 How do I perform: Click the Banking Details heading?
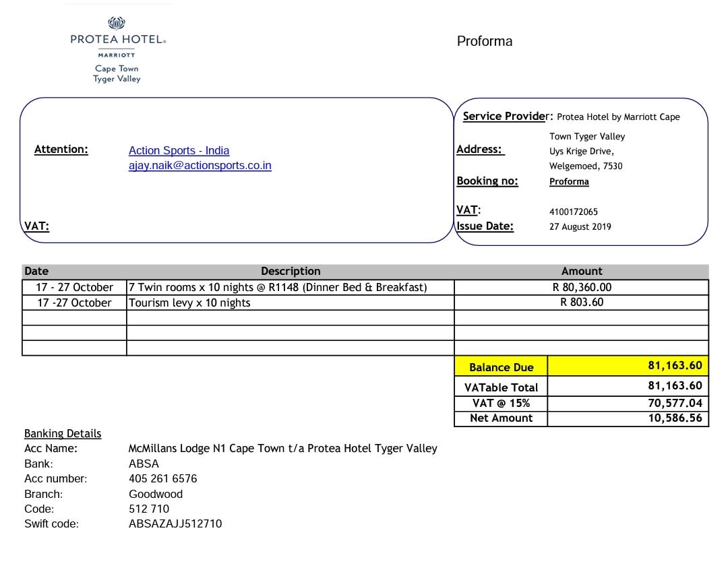[x=63, y=433]
